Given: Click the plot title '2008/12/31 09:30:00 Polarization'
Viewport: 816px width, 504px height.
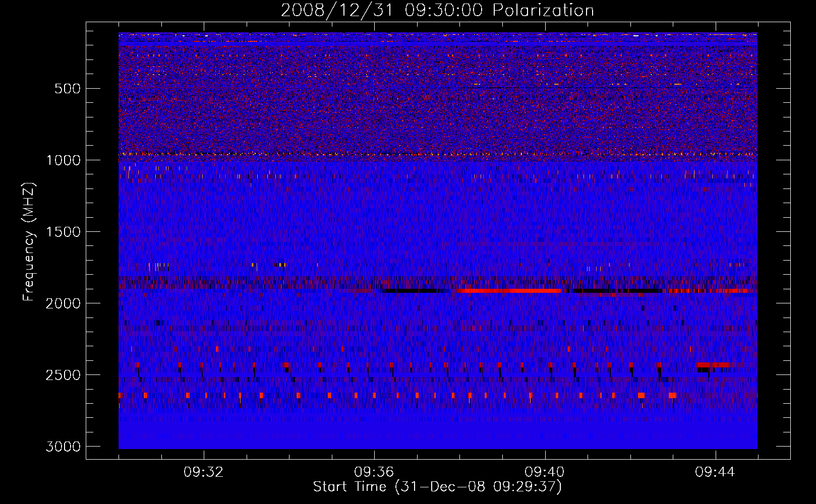Looking at the screenshot, I should click(x=437, y=10).
